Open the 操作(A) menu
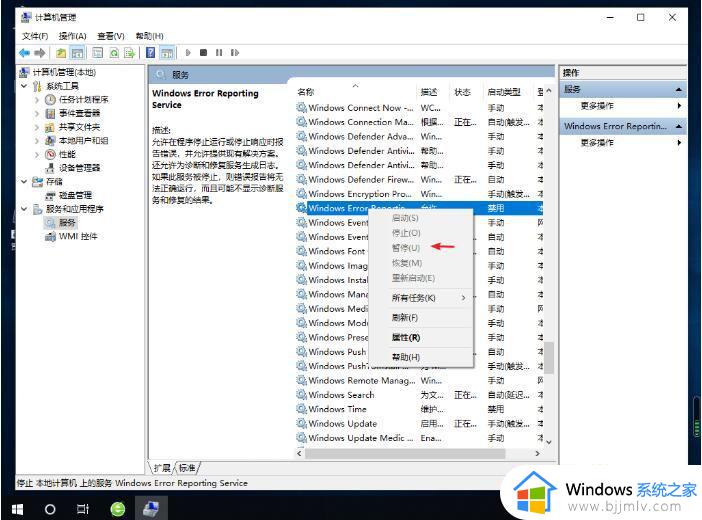Viewport: 702px width, 520px height. [x=72, y=36]
